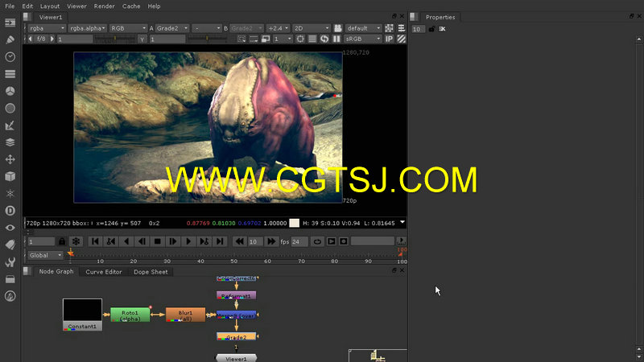Viewport: 644px width, 362px height.
Task: Adjust the viewer gamma slider
Action: (x=207, y=39)
